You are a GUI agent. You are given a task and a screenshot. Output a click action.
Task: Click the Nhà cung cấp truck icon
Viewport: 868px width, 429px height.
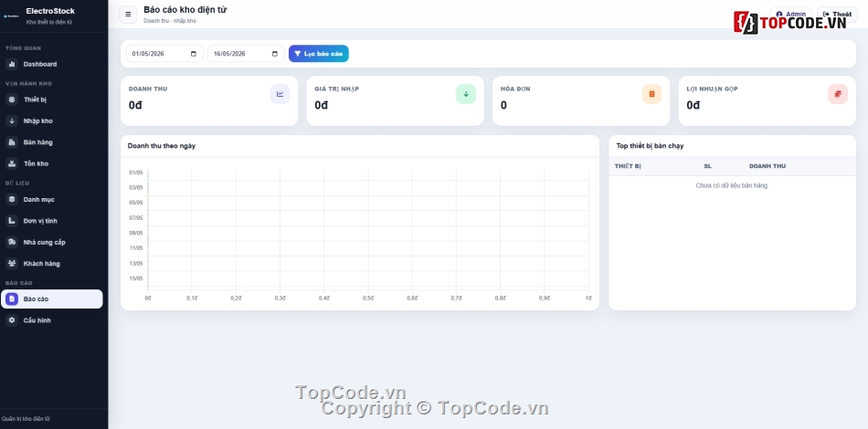click(x=12, y=242)
